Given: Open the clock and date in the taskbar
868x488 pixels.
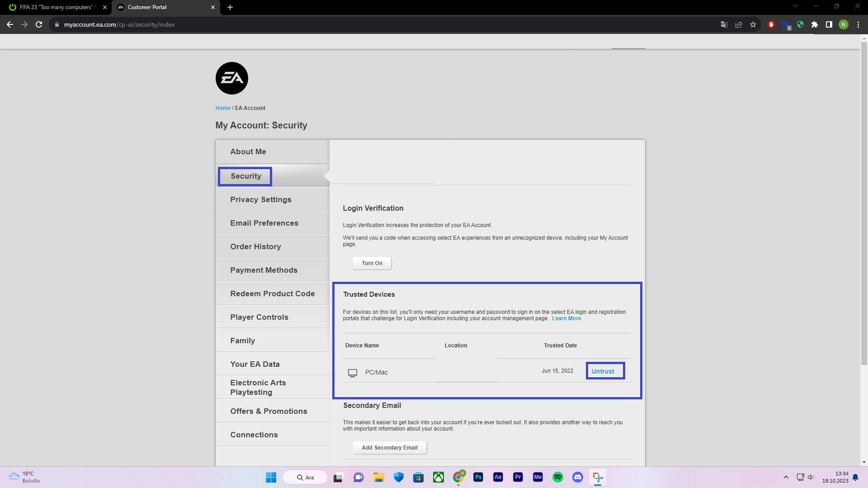Looking at the screenshot, I should click(835, 477).
